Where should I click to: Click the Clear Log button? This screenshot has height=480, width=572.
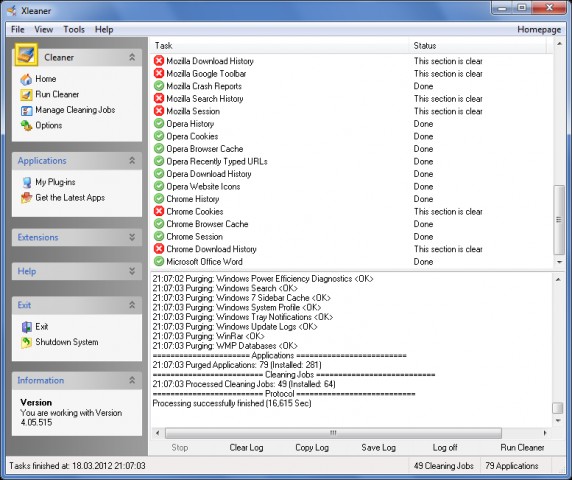click(246, 448)
